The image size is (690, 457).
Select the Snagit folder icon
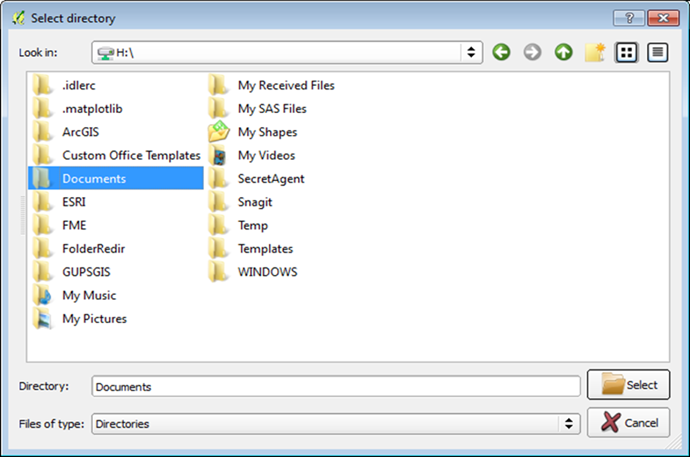click(x=219, y=201)
